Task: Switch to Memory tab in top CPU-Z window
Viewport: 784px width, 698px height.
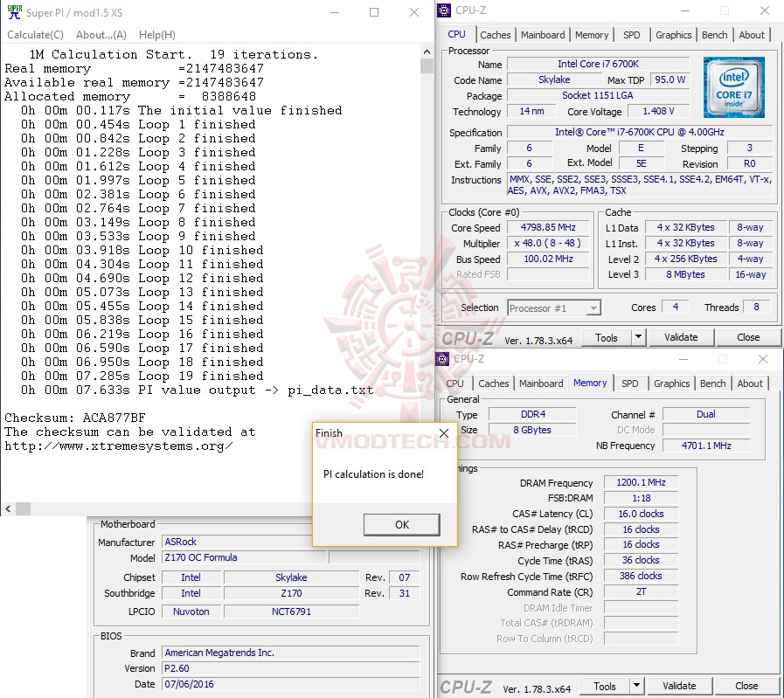Action: point(592,34)
